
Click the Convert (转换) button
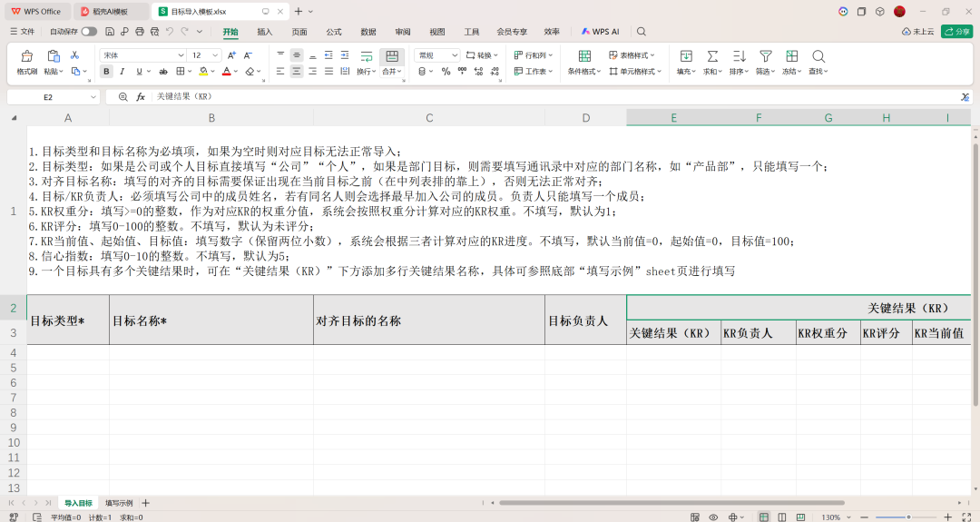(482, 55)
